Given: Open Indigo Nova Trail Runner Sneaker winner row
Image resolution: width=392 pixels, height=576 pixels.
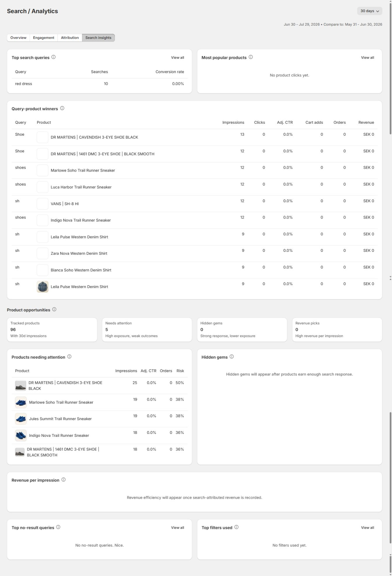Looking at the screenshot, I should click(194, 220).
